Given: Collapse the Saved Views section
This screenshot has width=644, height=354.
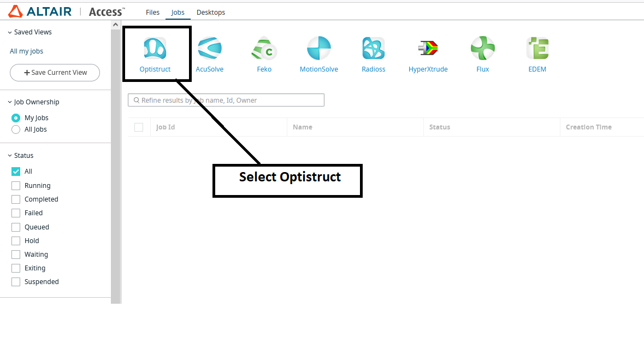Looking at the screenshot, I should point(9,32).
